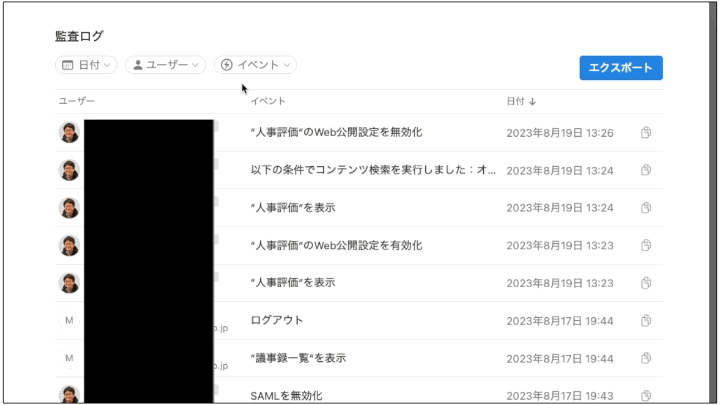This screenshot has height=405, width=720.
Task: Copy the ログアウト log entry
Action: (x=646, y=321)
